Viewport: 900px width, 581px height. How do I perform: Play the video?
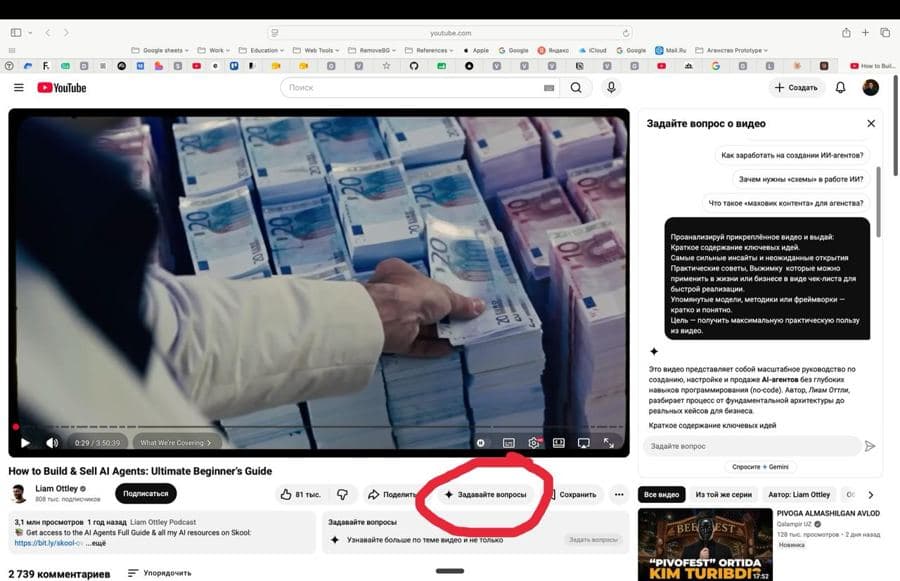pos(25,443)
